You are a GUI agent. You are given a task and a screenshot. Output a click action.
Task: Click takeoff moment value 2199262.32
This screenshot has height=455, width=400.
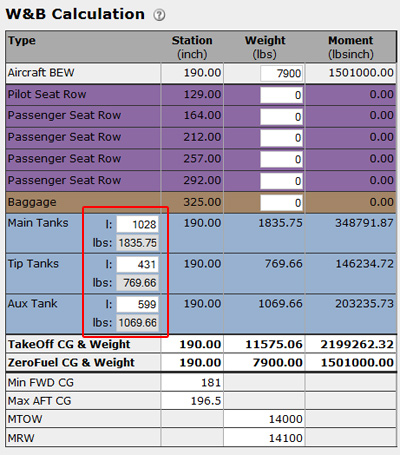pos(357,344)
